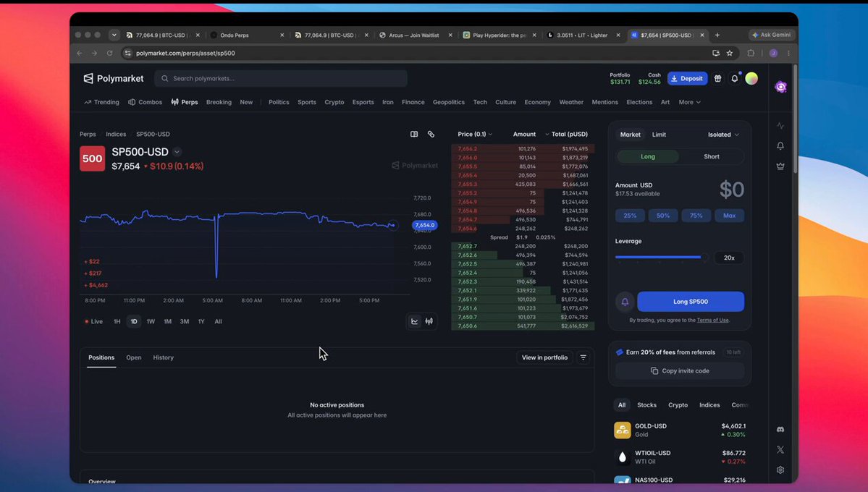Open the Discord icon in the right sidebar
The width and height of the screenshot is (868, 492).
780,430
